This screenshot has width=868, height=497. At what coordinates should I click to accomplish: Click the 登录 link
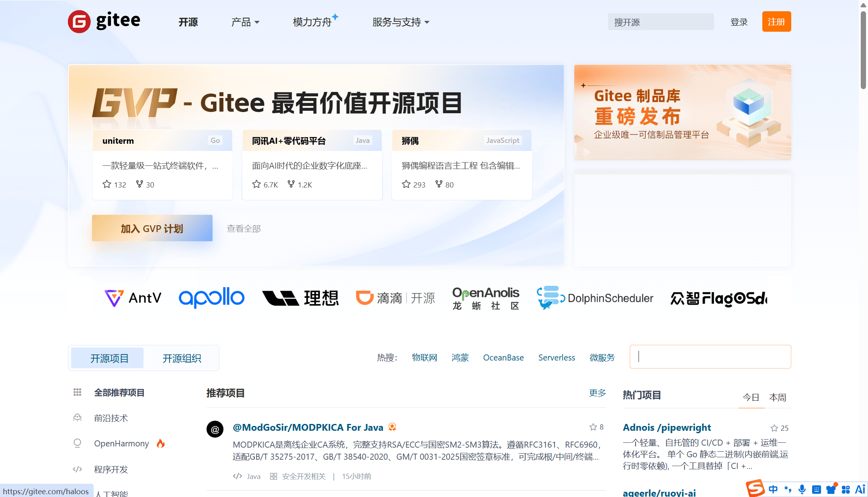[739, 22]
